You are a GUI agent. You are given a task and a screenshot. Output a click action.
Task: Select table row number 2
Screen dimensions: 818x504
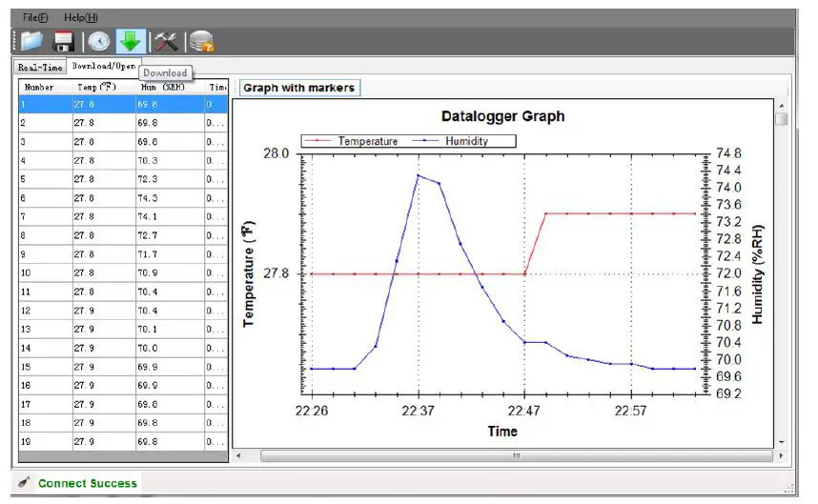123,123
